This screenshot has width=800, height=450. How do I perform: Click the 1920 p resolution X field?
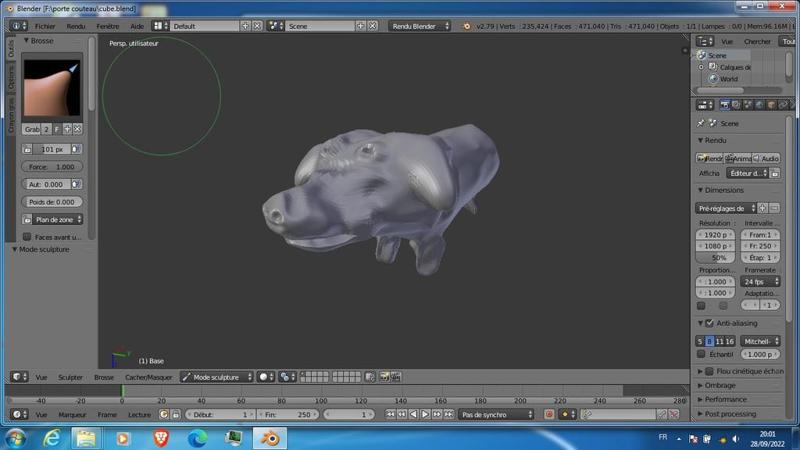point(715,235)
